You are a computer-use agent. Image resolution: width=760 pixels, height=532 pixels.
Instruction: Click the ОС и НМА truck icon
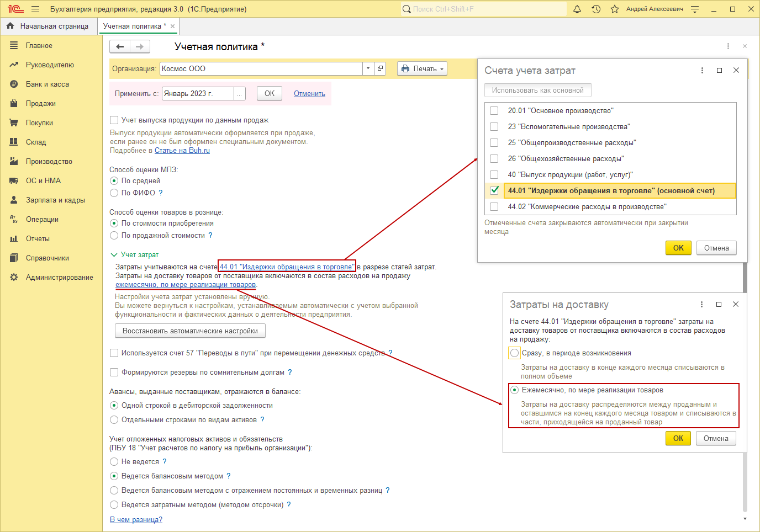(x=14, y=180)
